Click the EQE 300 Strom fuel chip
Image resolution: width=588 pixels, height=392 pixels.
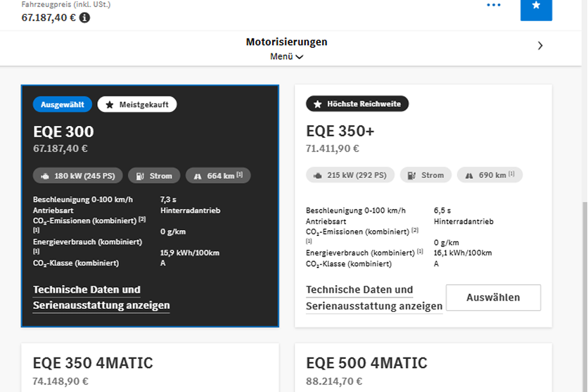coord(154,176)
